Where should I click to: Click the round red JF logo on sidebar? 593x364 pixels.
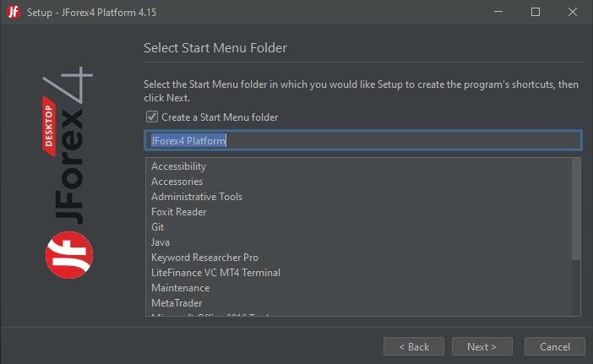(69, 255)
